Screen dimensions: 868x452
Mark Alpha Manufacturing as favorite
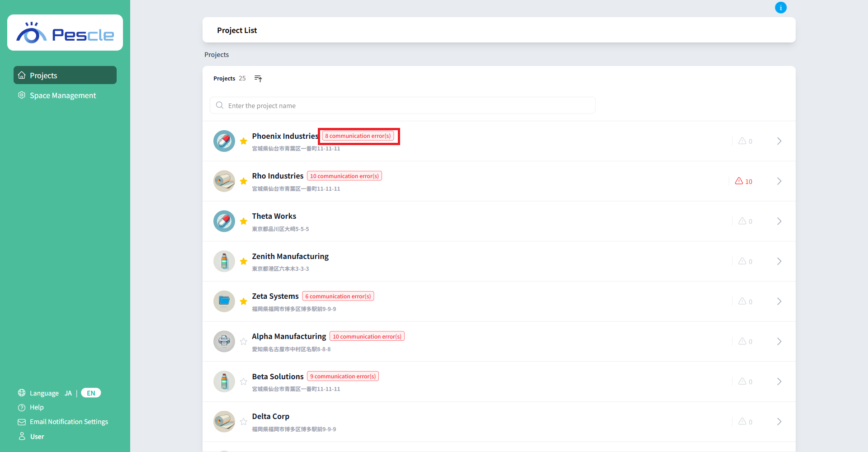244,341
